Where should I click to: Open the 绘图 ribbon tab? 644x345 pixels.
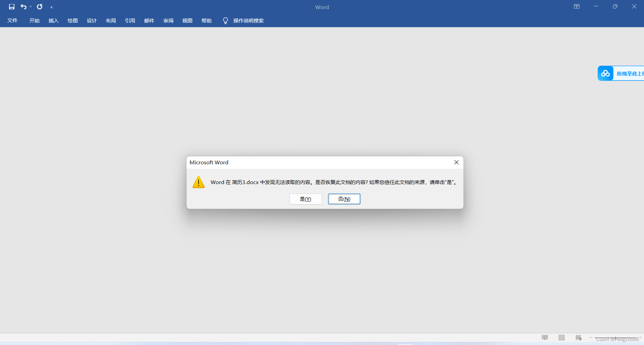click(73, 20)
